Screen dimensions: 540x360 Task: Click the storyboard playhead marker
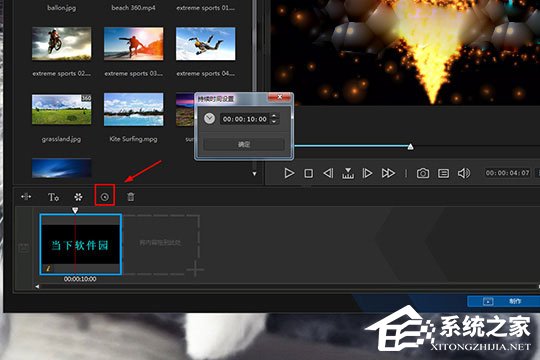[x=75, y=210]
